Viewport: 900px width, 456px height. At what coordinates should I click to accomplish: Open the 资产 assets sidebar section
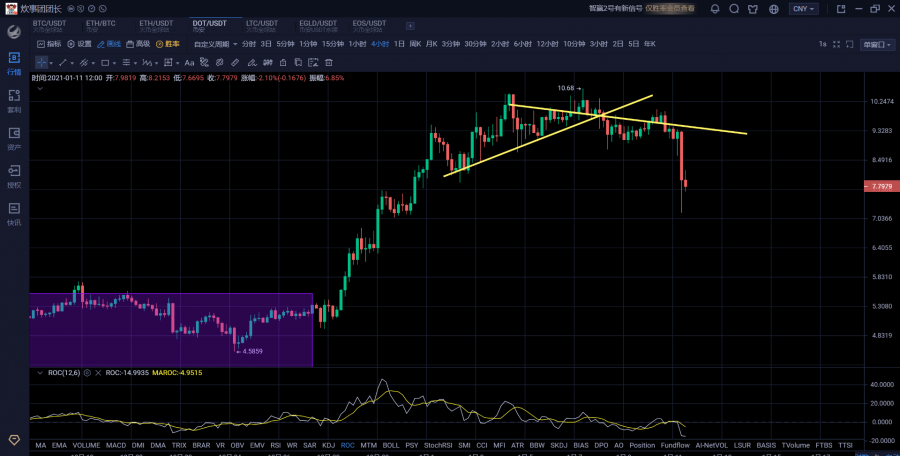[14, 139]
